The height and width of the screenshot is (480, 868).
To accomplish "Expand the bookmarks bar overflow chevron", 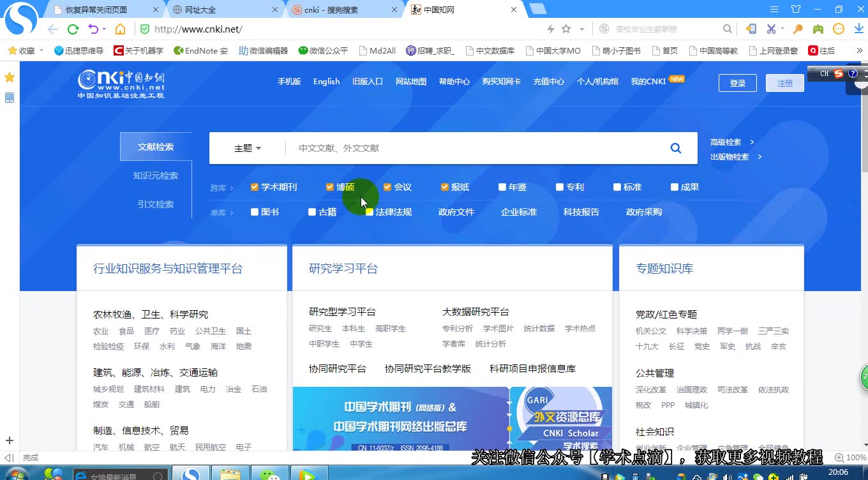I will click(858, 50).
